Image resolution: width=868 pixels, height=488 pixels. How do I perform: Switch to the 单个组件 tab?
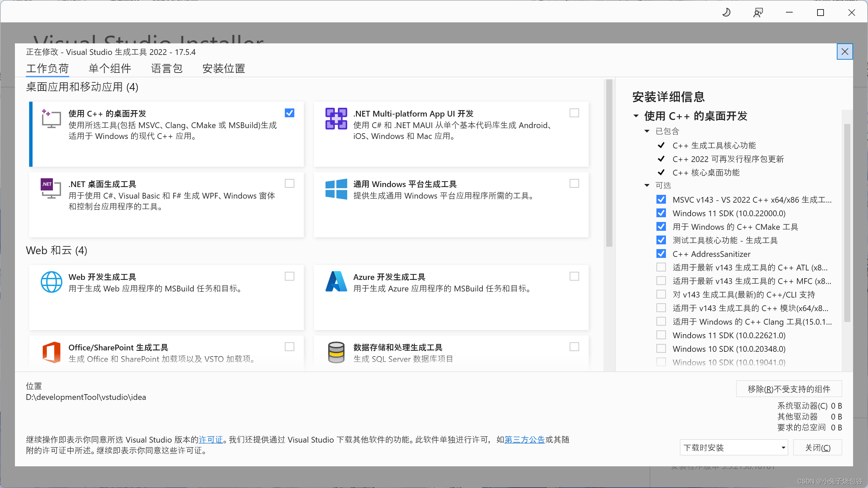click(x=110, y=68)
